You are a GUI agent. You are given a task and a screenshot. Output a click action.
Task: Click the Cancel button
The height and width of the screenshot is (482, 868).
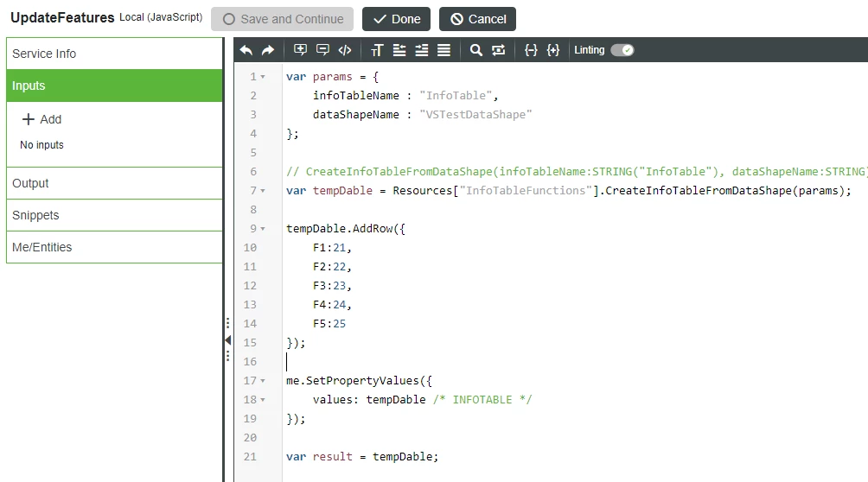click(478, 19)
